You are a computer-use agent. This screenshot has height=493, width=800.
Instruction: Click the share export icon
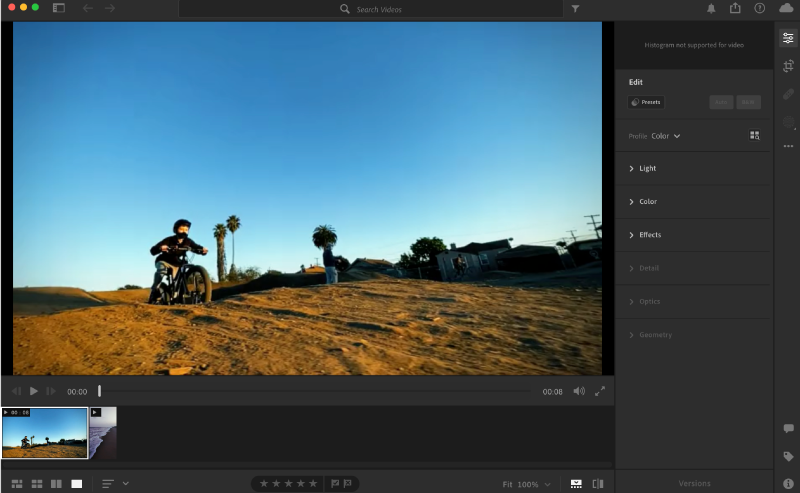[x=735, y=8]
